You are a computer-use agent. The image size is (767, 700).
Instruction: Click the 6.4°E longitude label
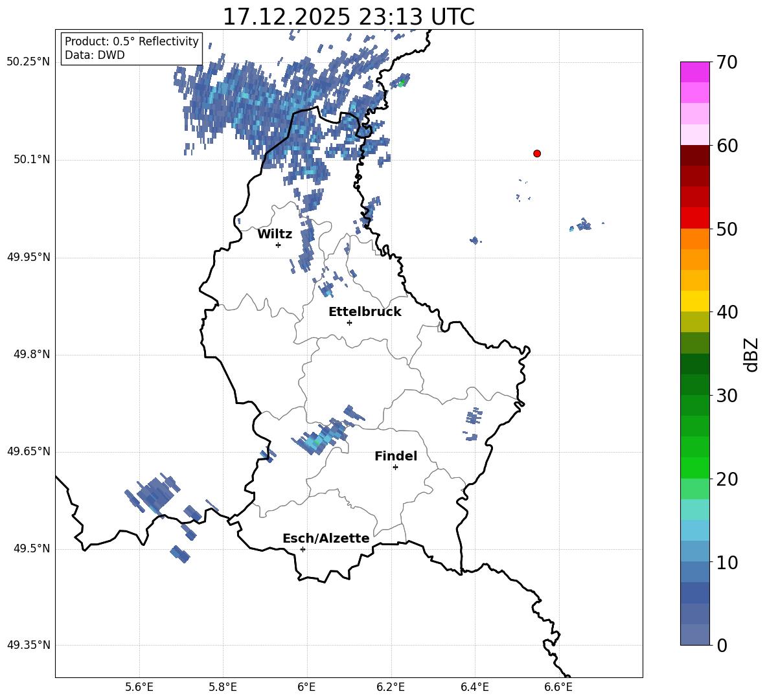474,687
